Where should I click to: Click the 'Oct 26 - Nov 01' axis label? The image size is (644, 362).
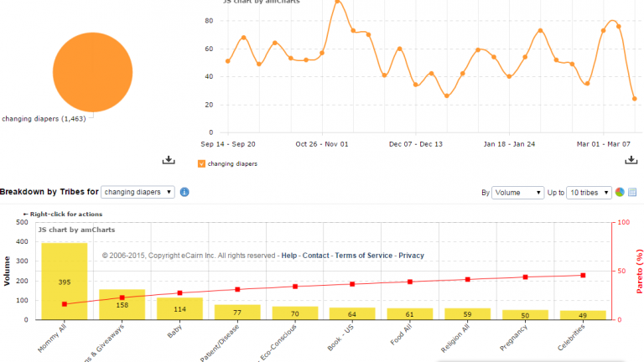322,144
